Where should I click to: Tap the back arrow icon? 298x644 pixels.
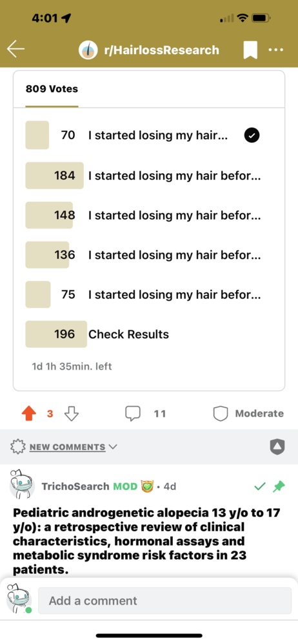click(x=15, y=50)
